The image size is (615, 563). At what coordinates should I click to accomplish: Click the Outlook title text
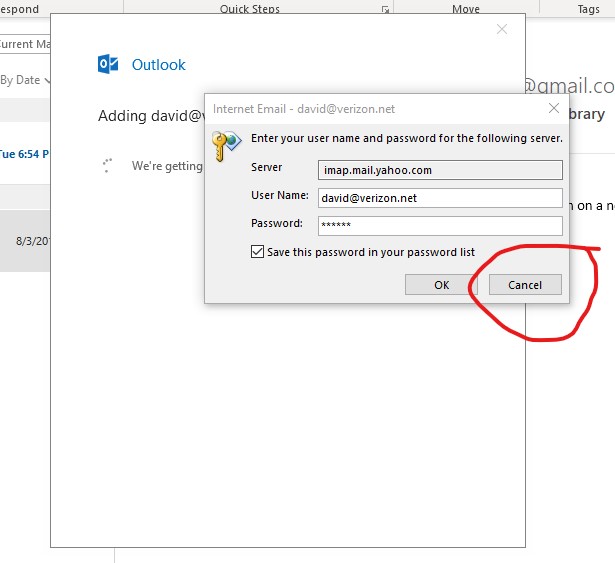click(x=158, y=65)
